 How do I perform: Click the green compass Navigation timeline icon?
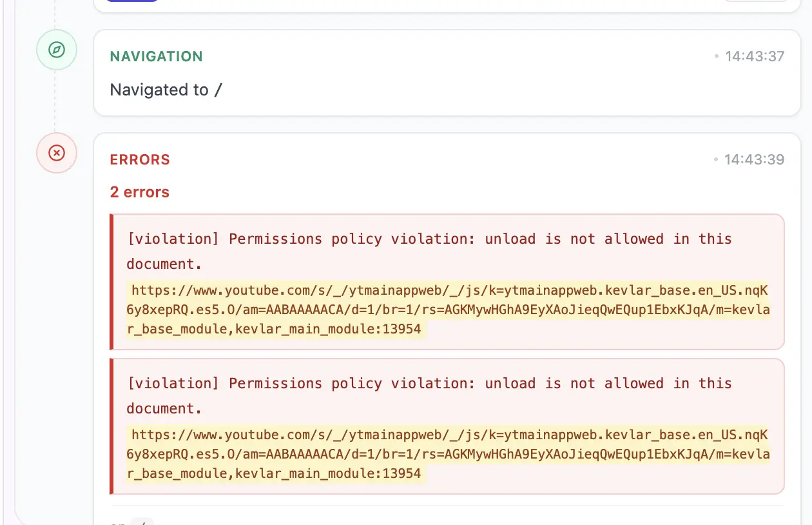click(x=57, y=50)
